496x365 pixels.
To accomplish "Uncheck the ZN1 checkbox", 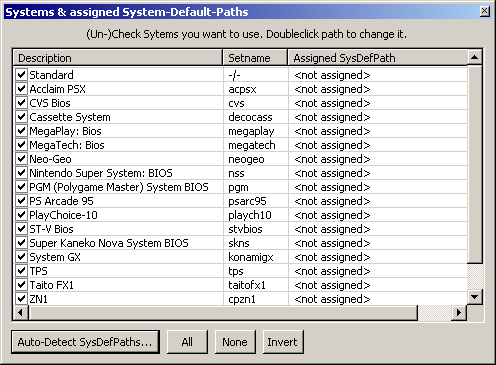I will tap(21, 299).
